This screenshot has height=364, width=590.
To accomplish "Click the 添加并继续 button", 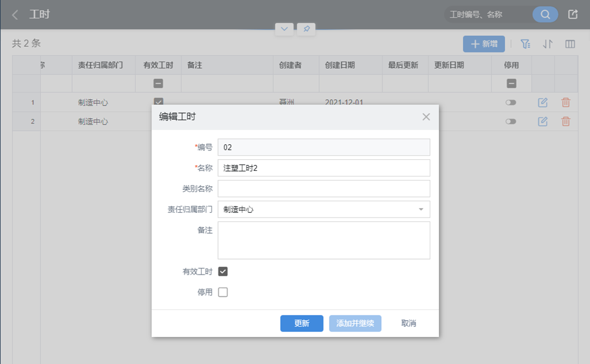I will [355, 324].
